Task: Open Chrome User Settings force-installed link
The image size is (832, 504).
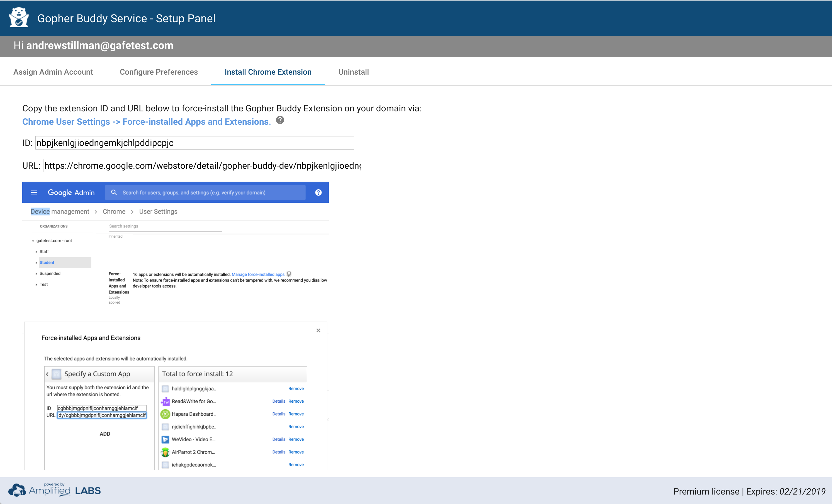Action: pyautogui.click(x=146, y=122)
